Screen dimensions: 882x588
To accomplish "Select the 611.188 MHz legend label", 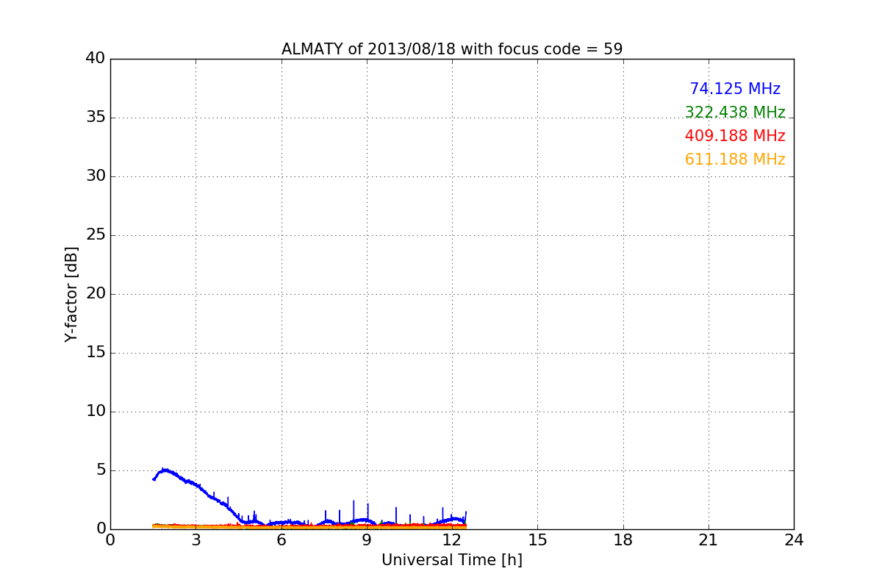I will [735, 159].
